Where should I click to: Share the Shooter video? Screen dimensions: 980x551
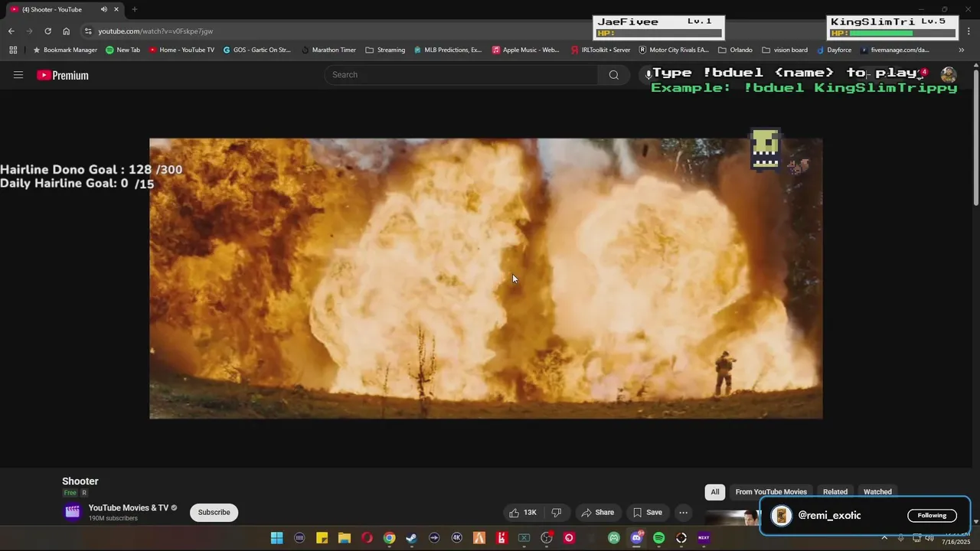[597, 513]
